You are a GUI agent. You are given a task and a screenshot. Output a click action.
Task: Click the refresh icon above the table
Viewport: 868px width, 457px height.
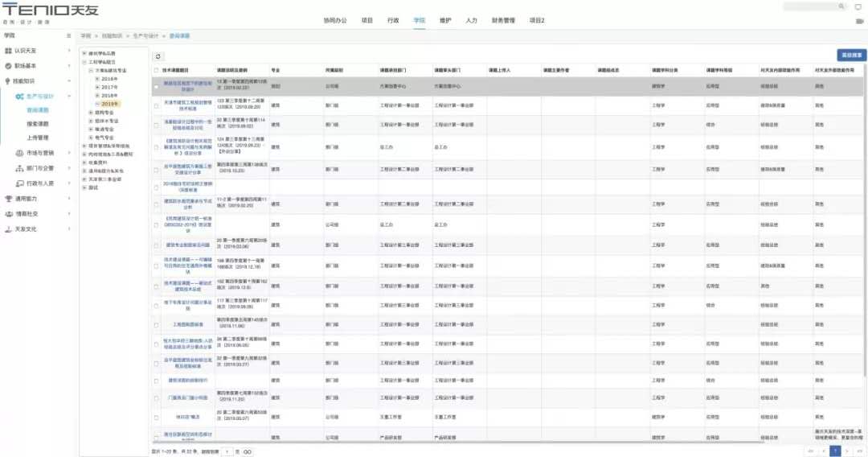coord(158,56)
